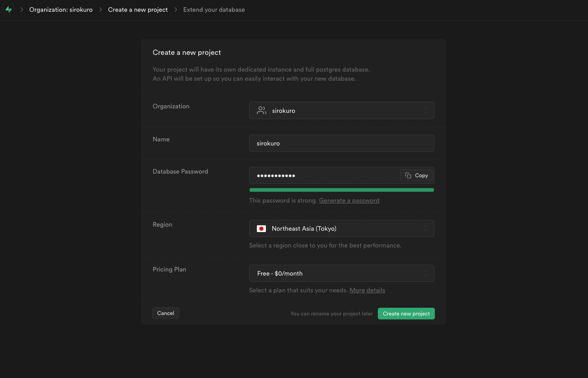Click 'Select a region close to you' hint
The image size is (588, 378).
(325, 245)
